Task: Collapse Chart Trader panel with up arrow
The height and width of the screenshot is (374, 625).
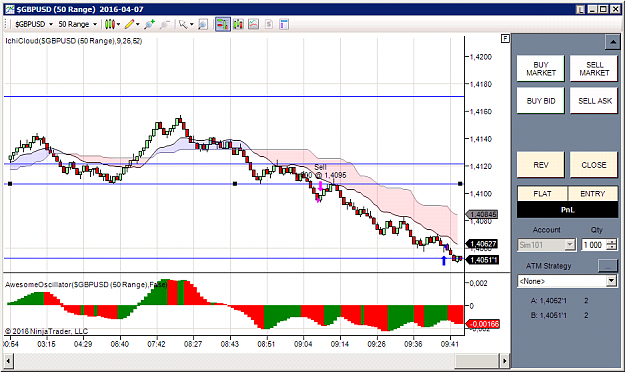Action: [x=612, y=41]
